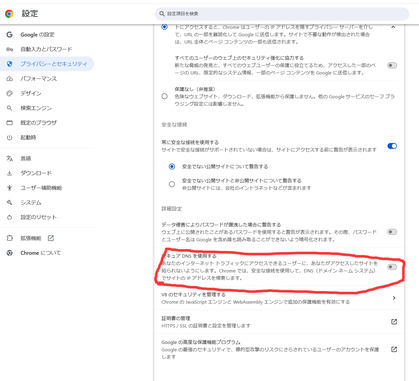Select the 保護なし（非推奨）radio button
The width and height of the screenshot is (419, 381).
tap(164, 96)
